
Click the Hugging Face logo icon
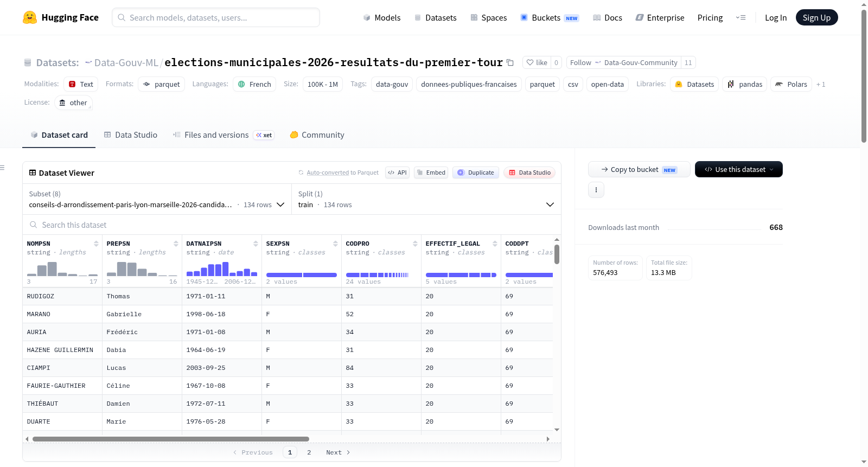tap(30, 17)
